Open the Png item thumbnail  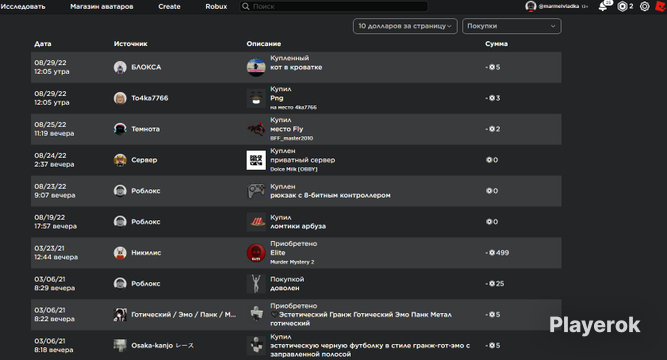coord(256,98)
